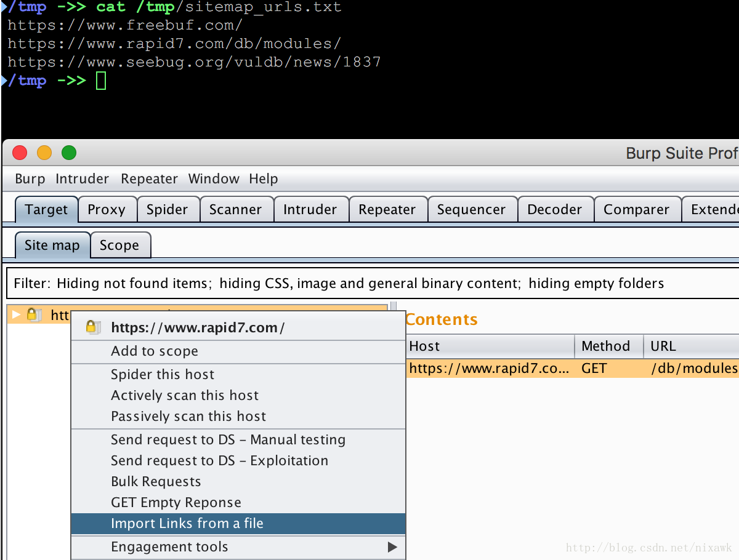
Task: Click the Contents heading
Action: (442, 319)
